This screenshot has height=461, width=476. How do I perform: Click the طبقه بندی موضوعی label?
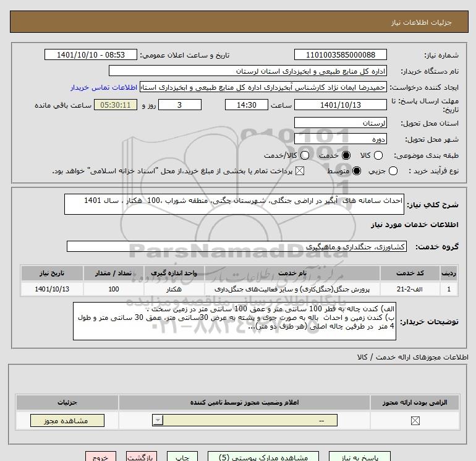click(426, 155)
